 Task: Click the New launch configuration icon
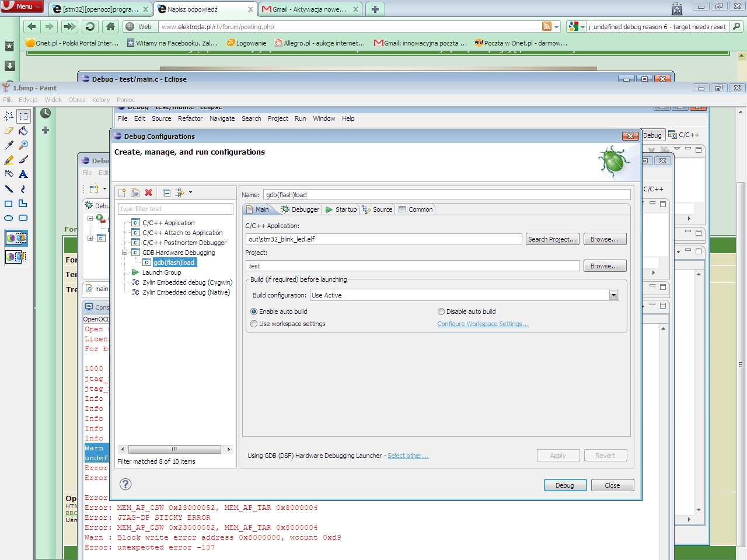coord(122,193)
